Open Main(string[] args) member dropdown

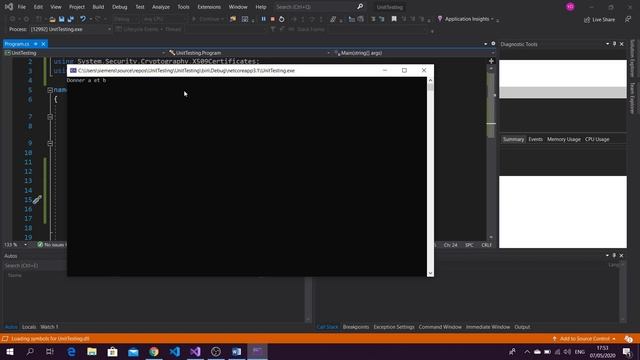493,53
